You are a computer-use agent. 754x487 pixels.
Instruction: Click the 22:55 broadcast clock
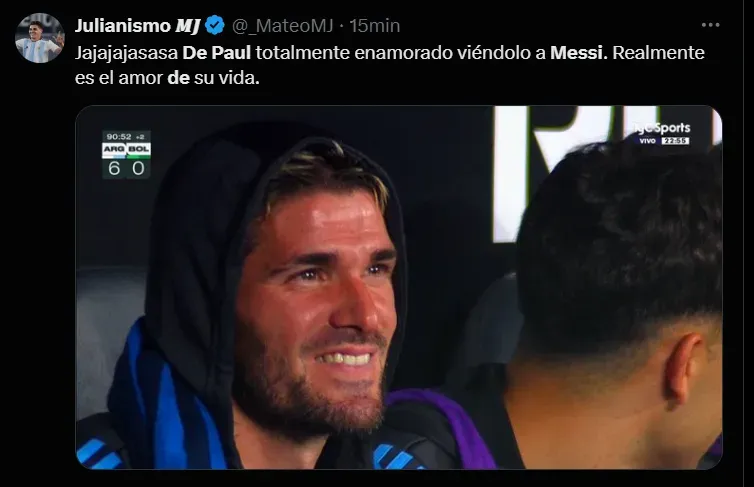pos(676,141)
